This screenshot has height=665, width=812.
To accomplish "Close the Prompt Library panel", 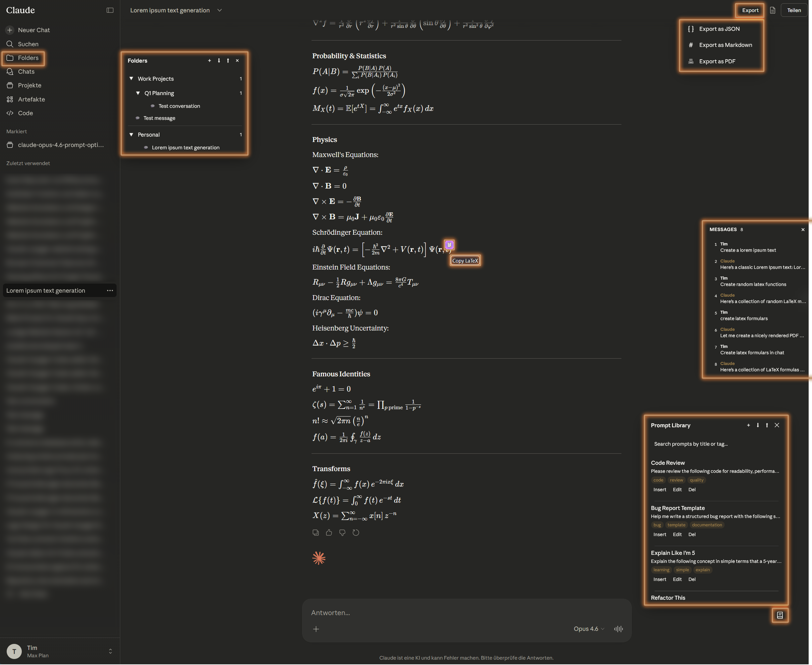I will 777,425.
